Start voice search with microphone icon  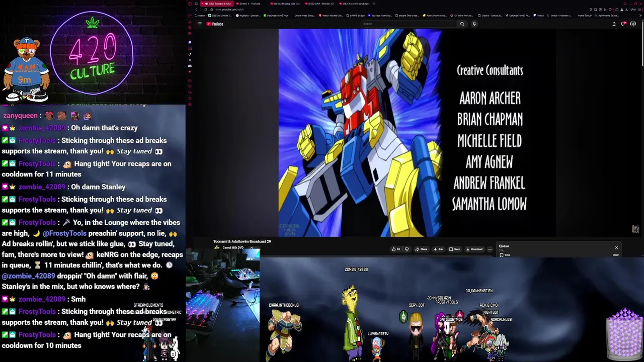[474, 24]
